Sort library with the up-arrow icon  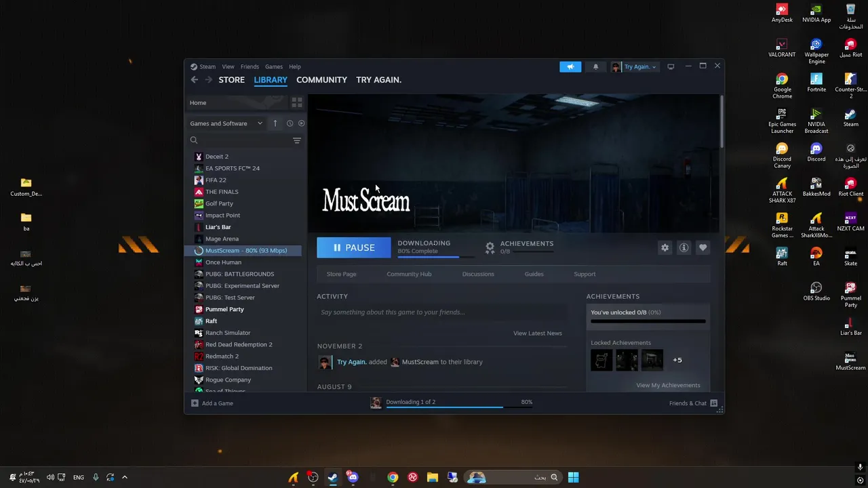coord(275,123)
